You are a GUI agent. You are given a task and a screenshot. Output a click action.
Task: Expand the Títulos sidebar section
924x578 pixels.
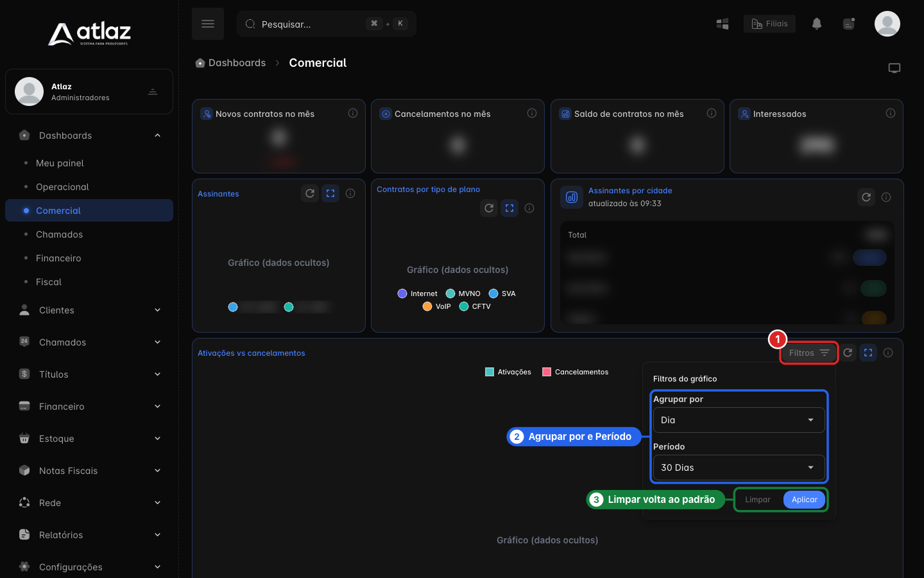point(89,374)
